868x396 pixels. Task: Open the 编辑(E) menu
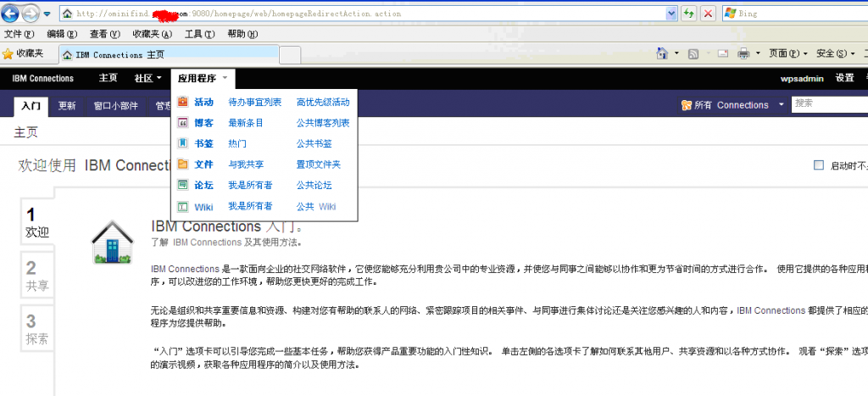63,34
